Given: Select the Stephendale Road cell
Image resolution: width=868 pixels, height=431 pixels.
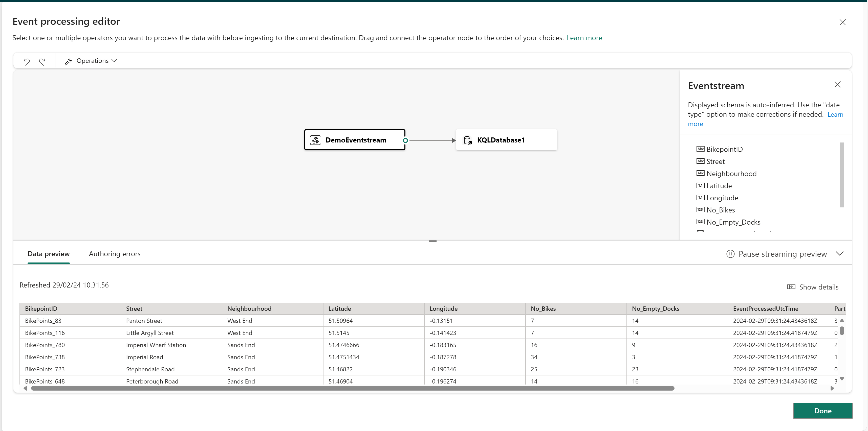Looking at the screenshot, I should tap(171, 369).
